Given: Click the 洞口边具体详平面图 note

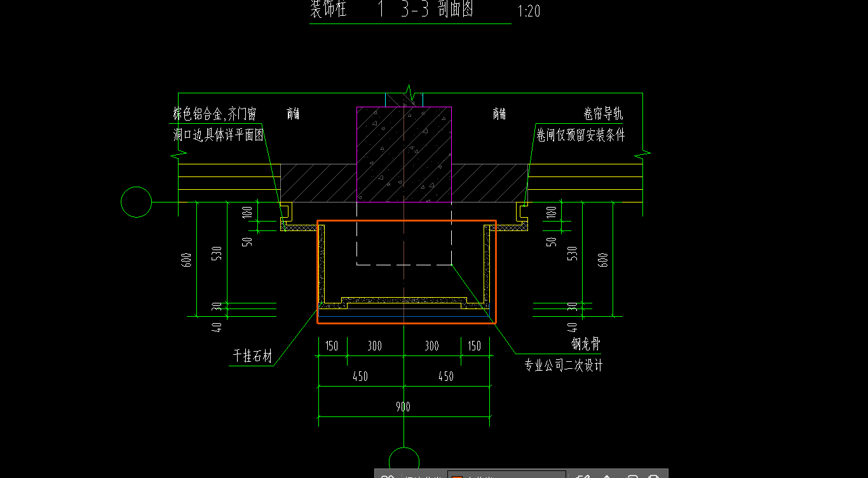Looking at the screenshot, I should click(x=219, y=135).
